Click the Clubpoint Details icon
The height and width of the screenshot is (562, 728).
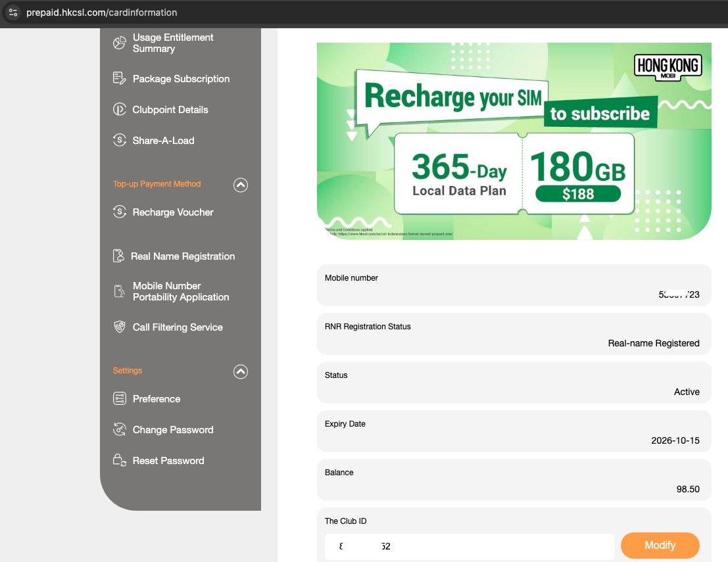pos(119,109)
